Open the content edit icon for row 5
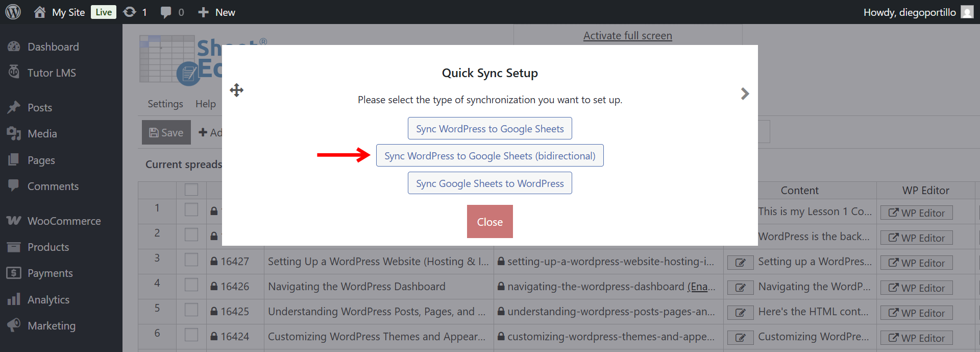 pyautogui.click(x=740, y=313)
